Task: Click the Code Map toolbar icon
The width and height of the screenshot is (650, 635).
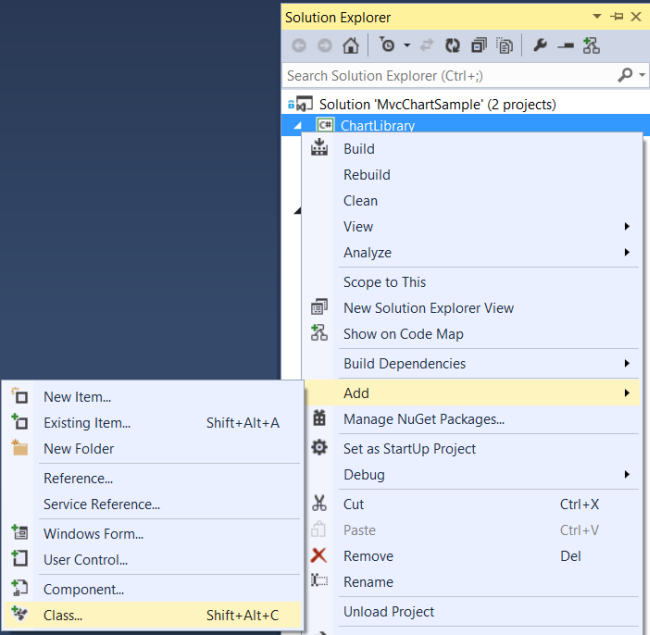Action: tap(591, 46)
